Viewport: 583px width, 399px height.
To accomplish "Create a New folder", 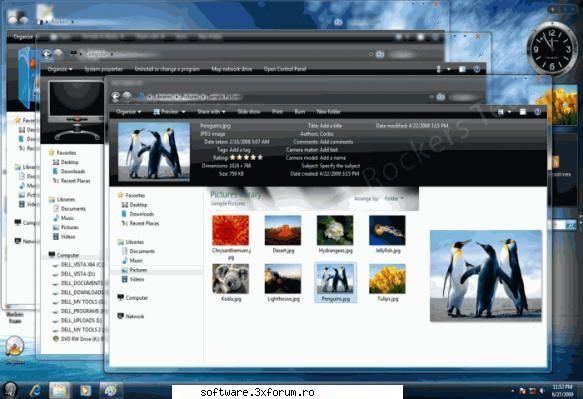I will click(328, 112).
